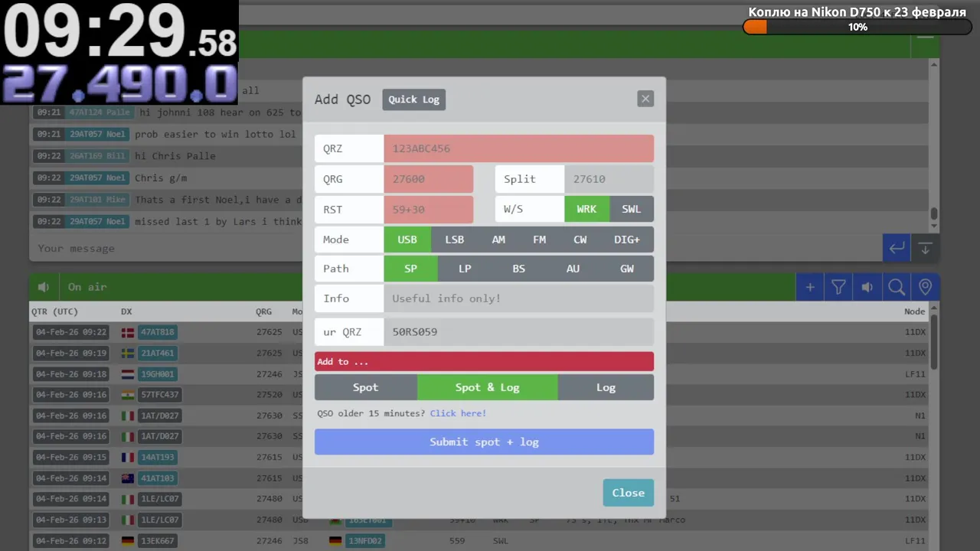Click the ur QRZ field
The height and width of the screenshot is (551, 980).
click(x=518, y=332)
